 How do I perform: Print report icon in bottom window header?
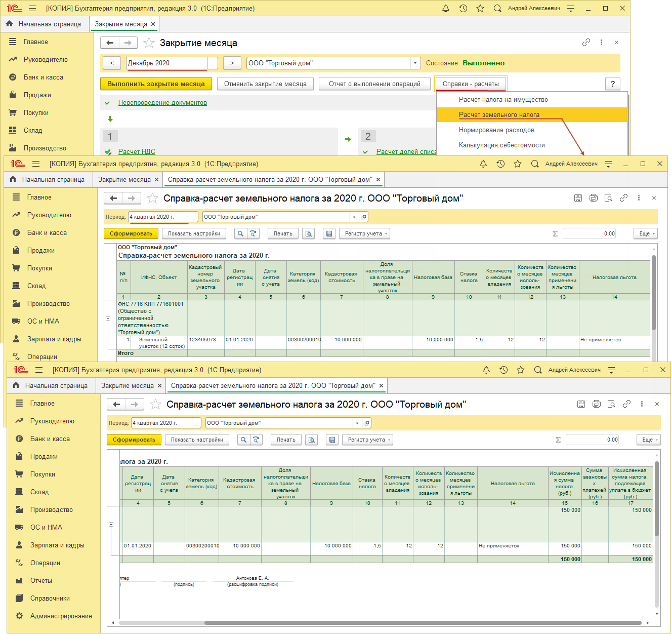coord(596,404)
